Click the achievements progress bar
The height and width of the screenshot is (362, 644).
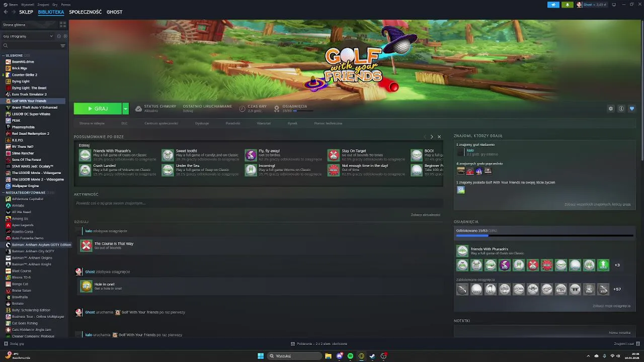[544, 235]
